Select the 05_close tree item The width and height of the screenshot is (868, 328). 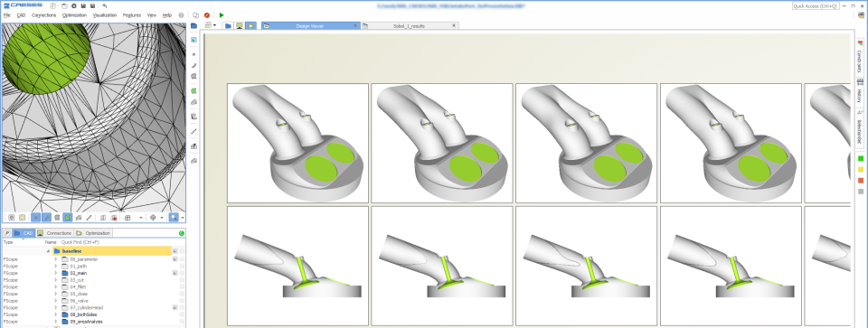point(80,293)
